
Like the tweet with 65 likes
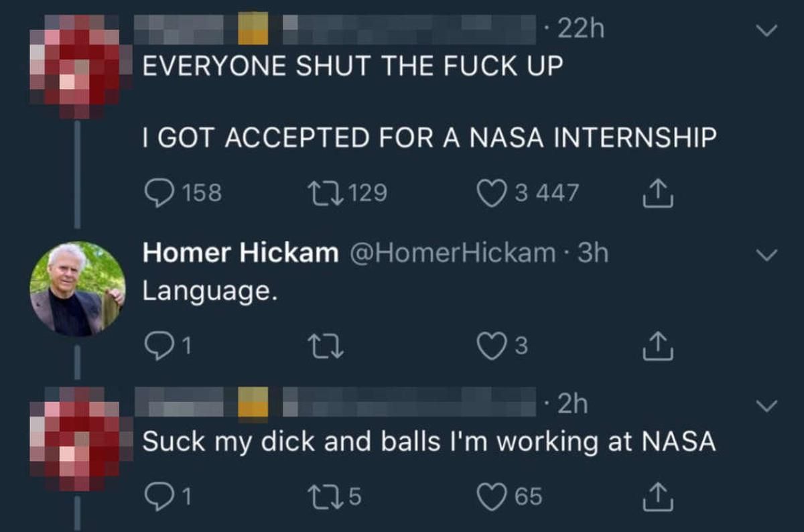click(x=491, y=496)
